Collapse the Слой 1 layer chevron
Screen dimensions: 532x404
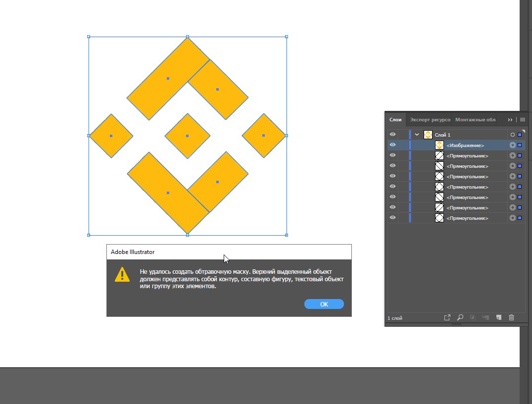click(x=417, y=135)
